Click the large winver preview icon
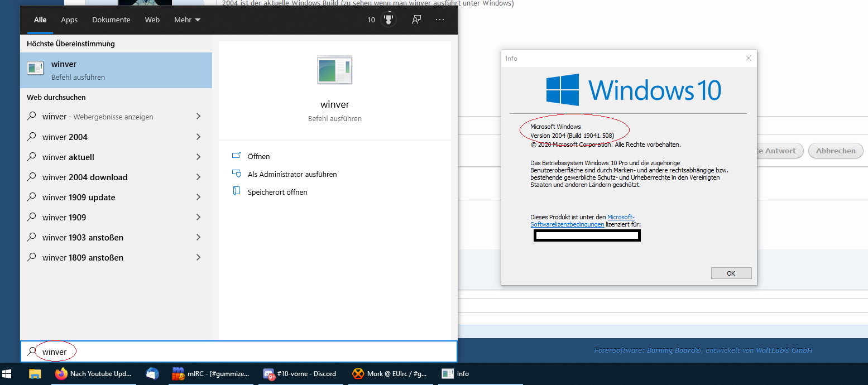 (334, 70)
